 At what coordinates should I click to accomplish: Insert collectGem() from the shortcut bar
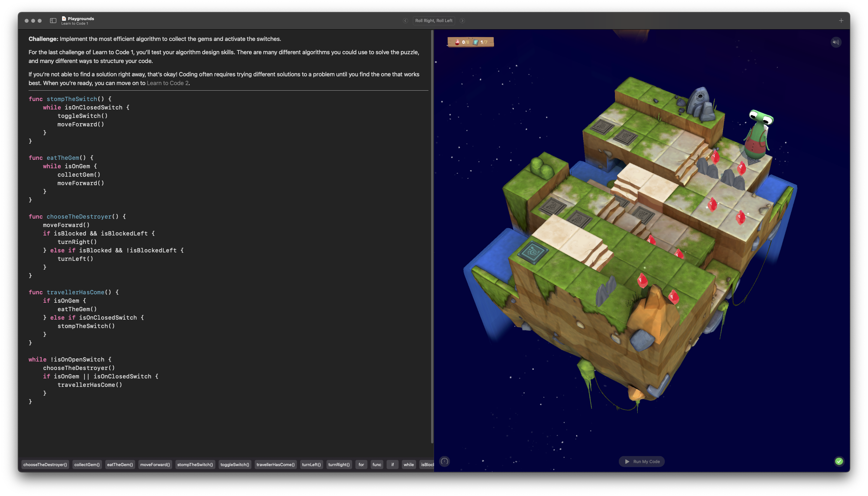[87, 464]
